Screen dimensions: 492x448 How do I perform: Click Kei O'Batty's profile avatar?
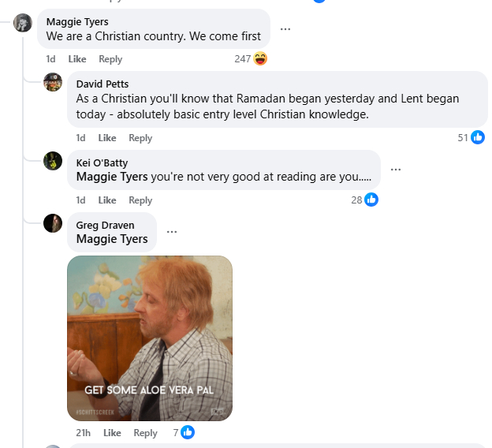coord(53,161)
